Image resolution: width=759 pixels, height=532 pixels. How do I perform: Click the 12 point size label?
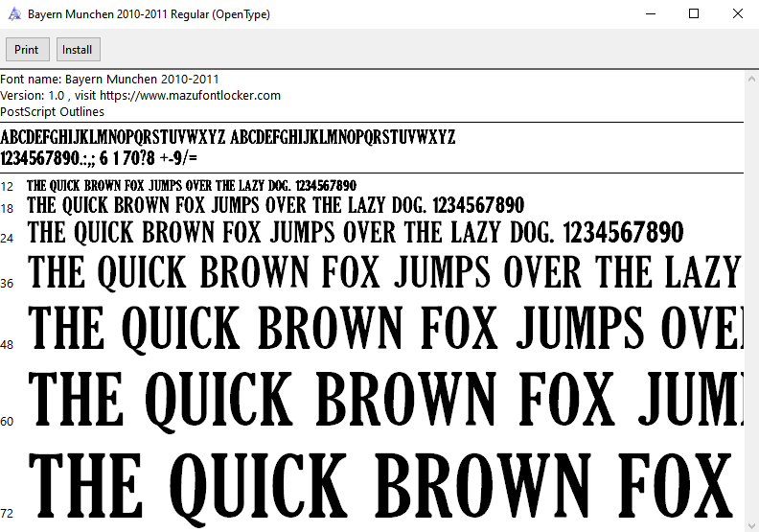point(8,187)
